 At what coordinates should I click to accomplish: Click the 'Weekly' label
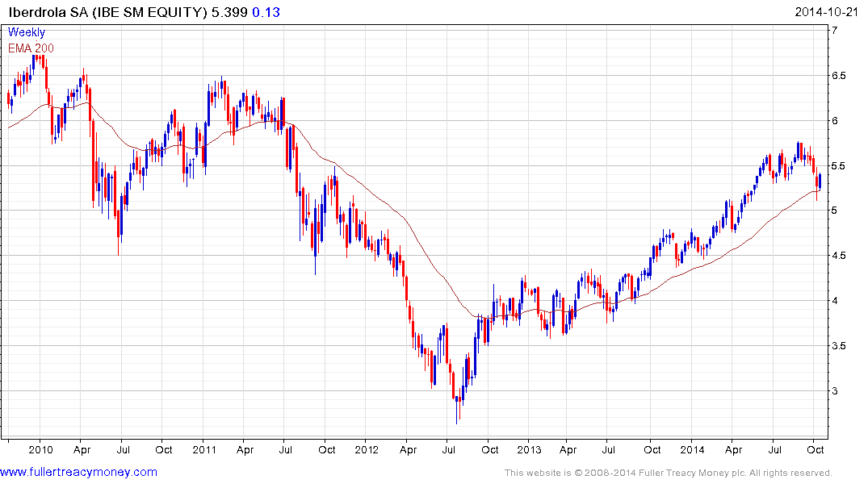tap(27, 32)
